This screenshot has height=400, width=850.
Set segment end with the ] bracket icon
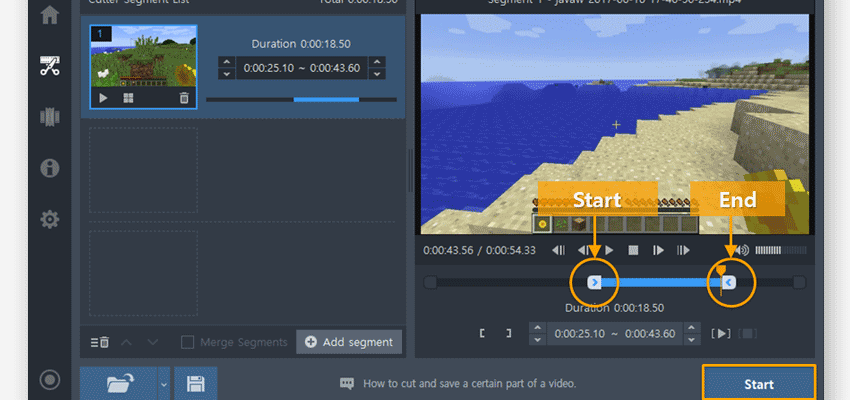(x=508, y=333)
